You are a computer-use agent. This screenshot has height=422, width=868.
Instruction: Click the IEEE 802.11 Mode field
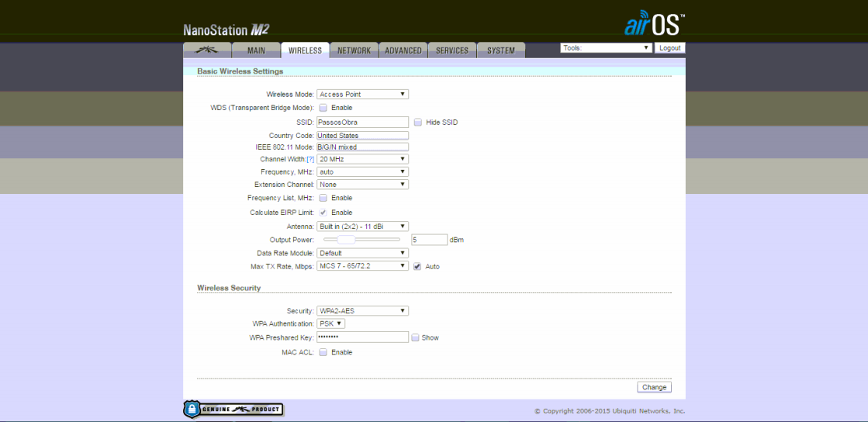pyautogui.click(x=362, y=147)
